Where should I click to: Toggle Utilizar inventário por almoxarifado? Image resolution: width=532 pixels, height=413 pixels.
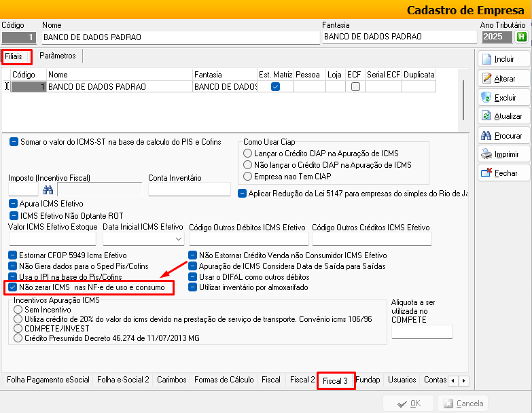(193, 287)
